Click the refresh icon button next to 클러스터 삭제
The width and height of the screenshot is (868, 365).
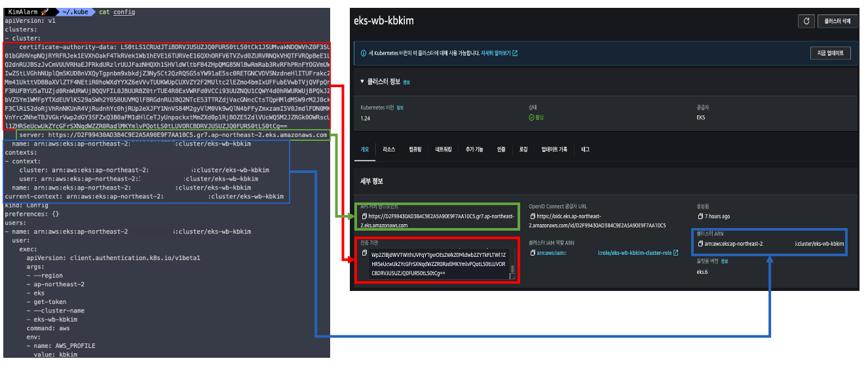806,21
